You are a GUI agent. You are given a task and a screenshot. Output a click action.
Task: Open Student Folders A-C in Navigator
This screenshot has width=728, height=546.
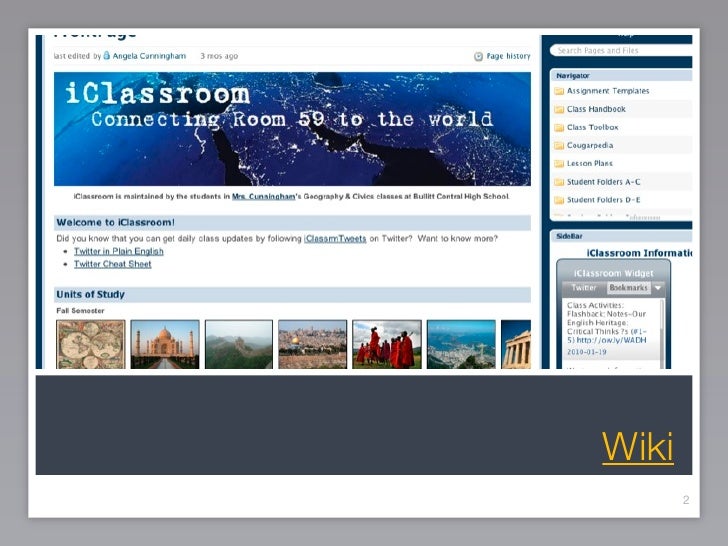(x=603, y=182)
